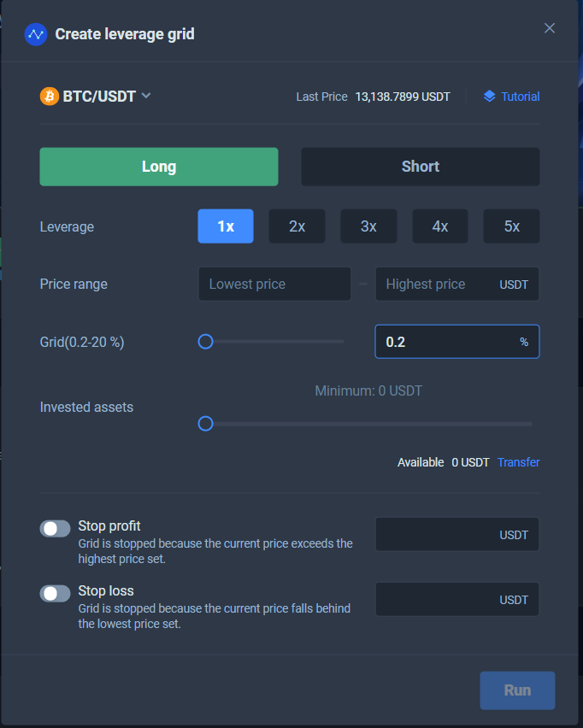Choose 3x leverage
Viewport: 583px width, 728px height.
tap(368, 226)
